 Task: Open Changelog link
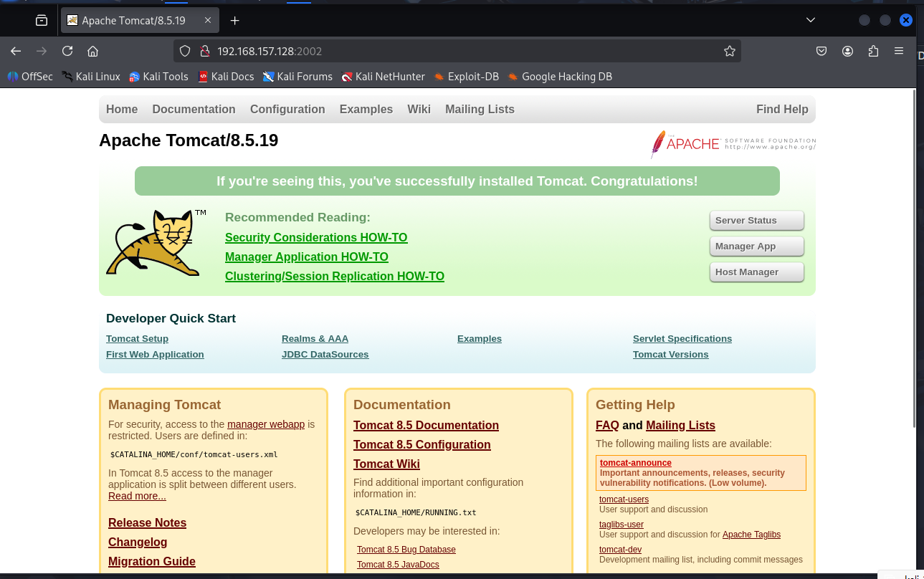point(138,542)
